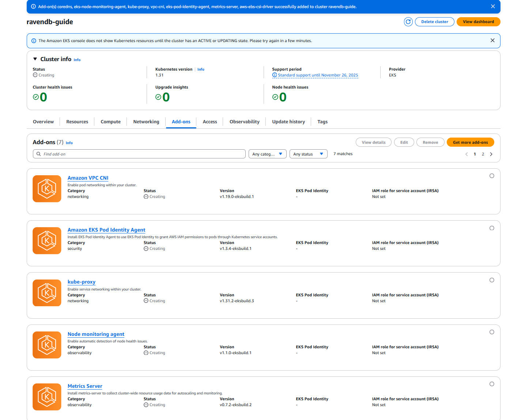The width and height of the screenshot is (510, 420).
Task: Switch to the Observability tab
Action: tap(245, 122)
